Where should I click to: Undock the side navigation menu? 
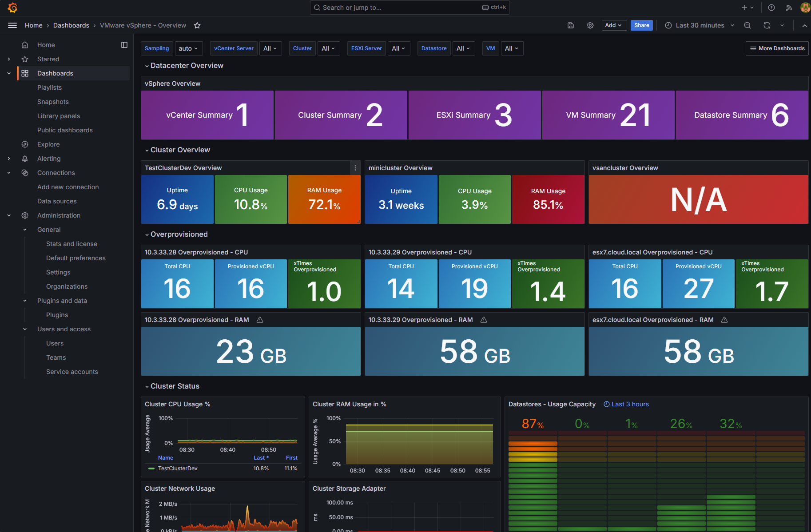[x=124, y=45]
